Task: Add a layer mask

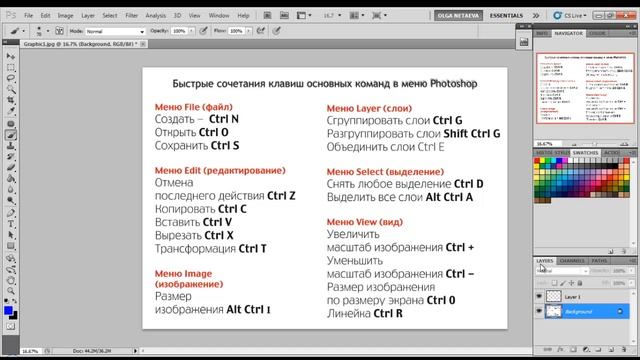Action: click(x=573, y=350)
